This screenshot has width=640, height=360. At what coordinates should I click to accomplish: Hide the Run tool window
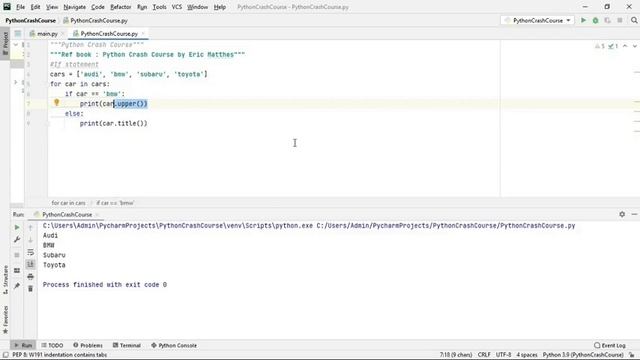pos(634,214)
